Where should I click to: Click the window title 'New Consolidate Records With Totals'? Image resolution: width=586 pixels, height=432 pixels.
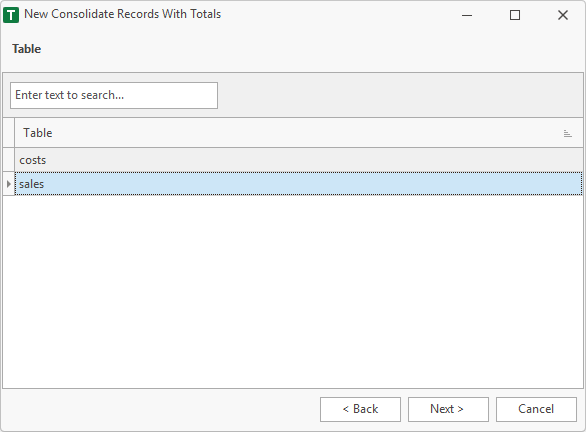(x=123, y=14)
